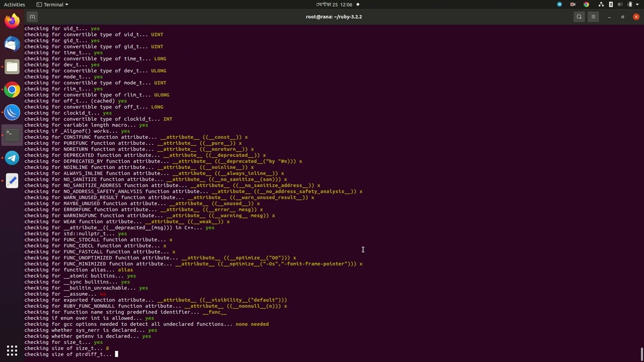This screenshot has width=644, height=362.
Task: Close the terminal window
Action: click(x=636, y=17)
